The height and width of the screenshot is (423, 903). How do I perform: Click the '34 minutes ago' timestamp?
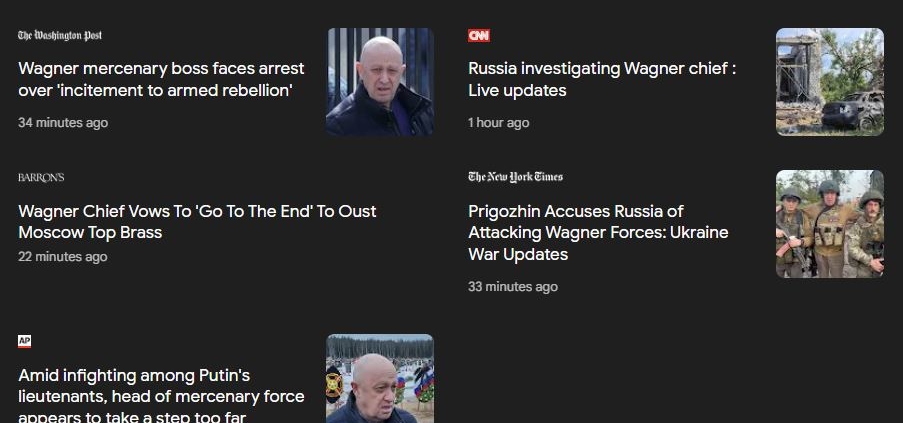point(63,123)
